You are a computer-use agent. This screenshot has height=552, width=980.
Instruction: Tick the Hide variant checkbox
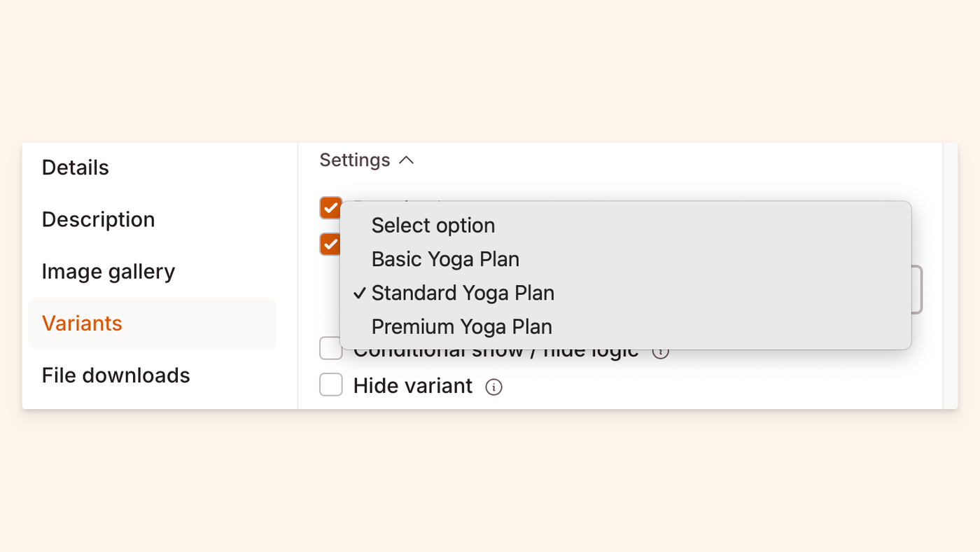[x=331, y=385]
